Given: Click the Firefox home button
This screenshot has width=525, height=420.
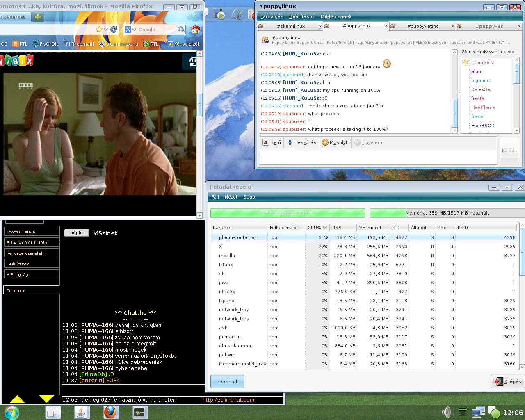Looking at the screenshot, I should pyautogui.click(x=195, y=30).
